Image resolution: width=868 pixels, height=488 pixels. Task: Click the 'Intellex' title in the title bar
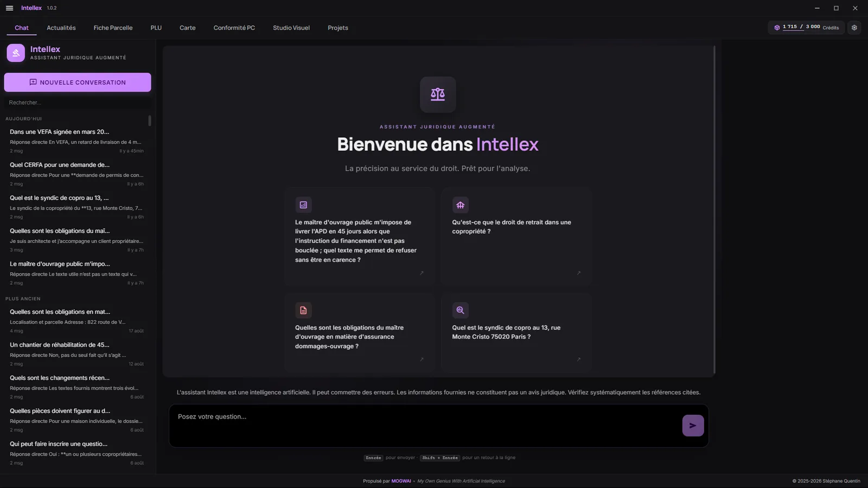click(x=31, y=8)
